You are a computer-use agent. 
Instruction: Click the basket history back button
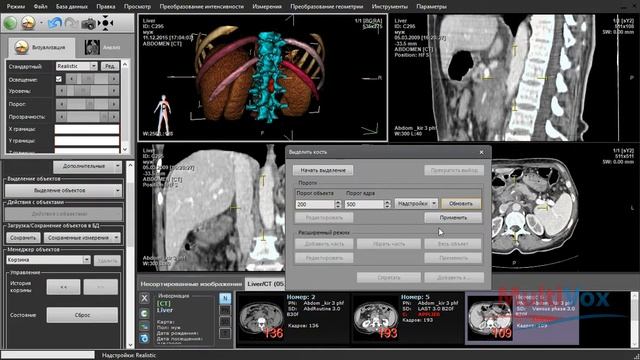click(63, 287)
